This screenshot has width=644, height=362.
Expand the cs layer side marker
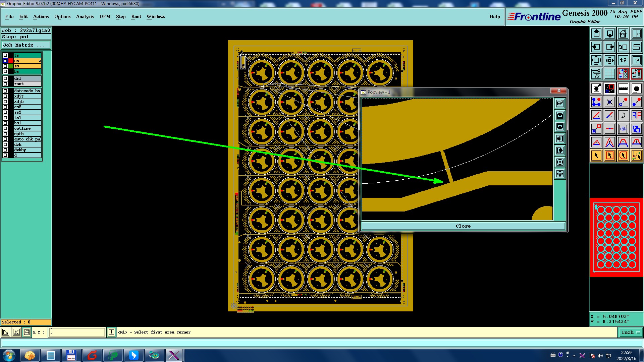[40, 61]
